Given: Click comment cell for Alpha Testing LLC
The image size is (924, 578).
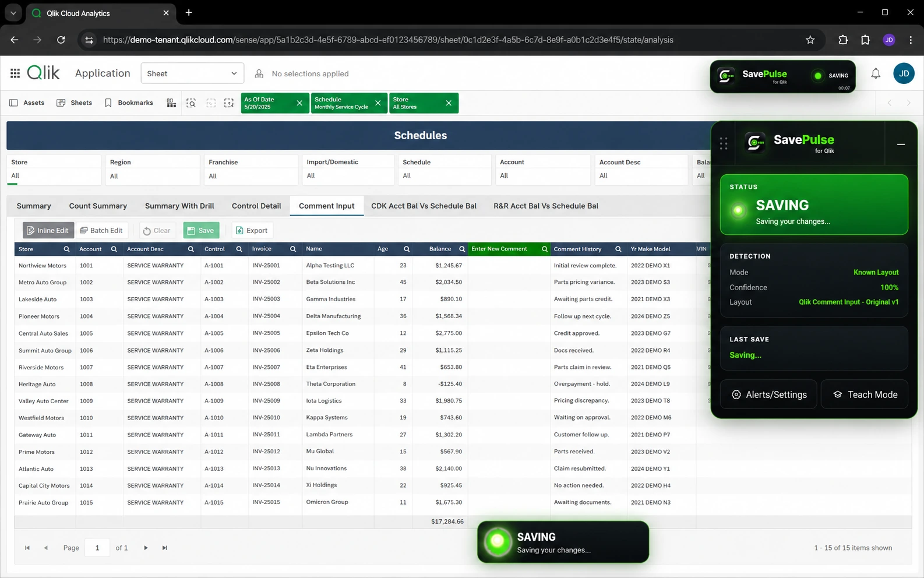Looking at the screenshot, I should 509,265.
